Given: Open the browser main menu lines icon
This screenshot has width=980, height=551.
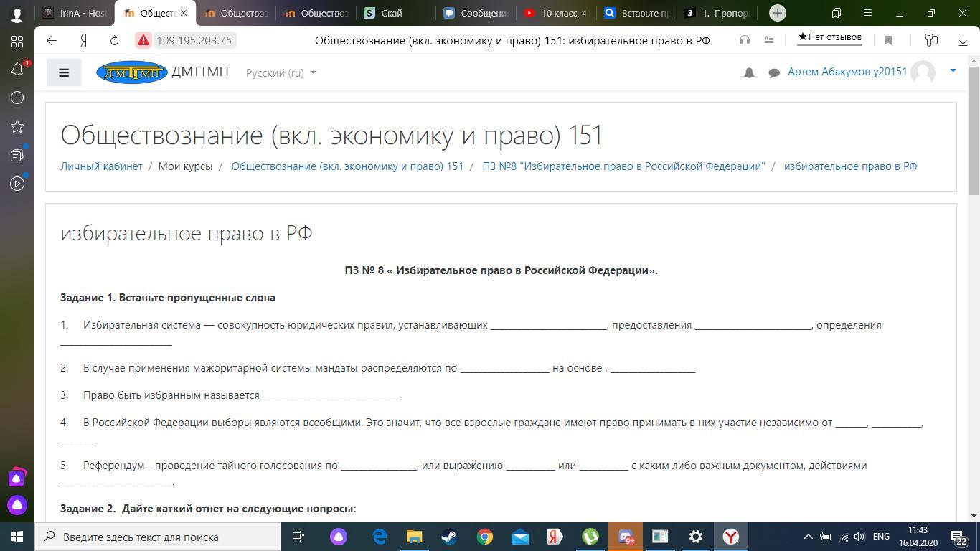Looking at the screenshot, I should [x=868, y=13].
